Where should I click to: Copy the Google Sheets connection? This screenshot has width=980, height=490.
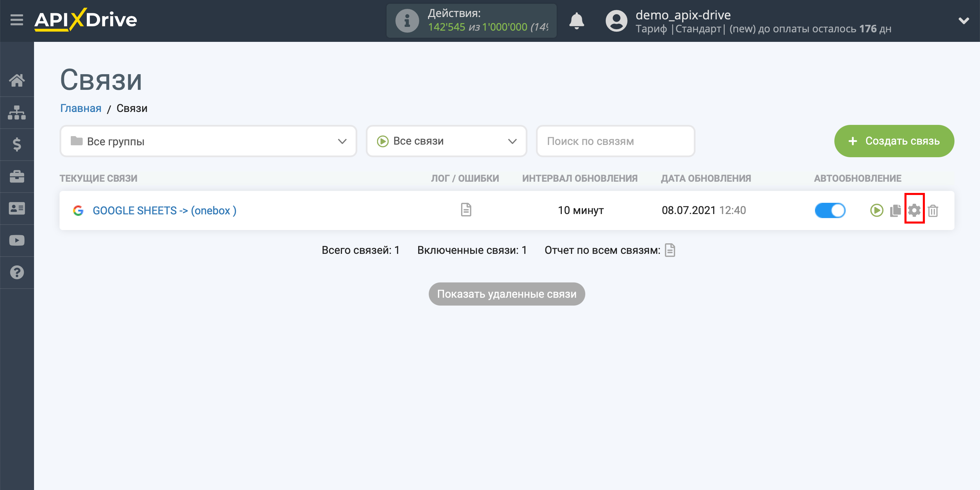pos(896,210)
